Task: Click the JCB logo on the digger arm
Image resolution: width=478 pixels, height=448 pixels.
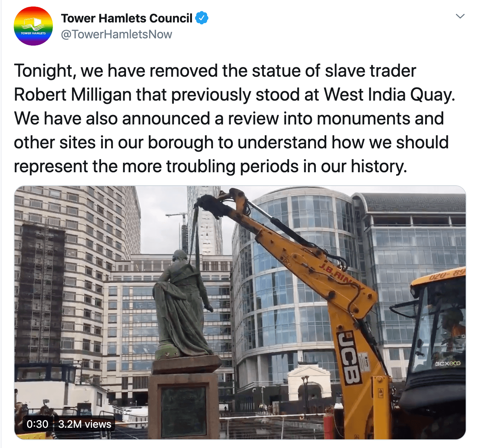Action: coord(349,358)
